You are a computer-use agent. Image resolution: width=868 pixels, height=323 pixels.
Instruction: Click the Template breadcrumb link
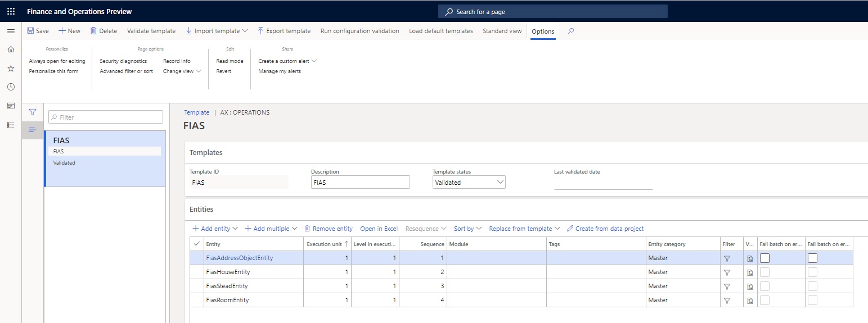tap(197, 112)
